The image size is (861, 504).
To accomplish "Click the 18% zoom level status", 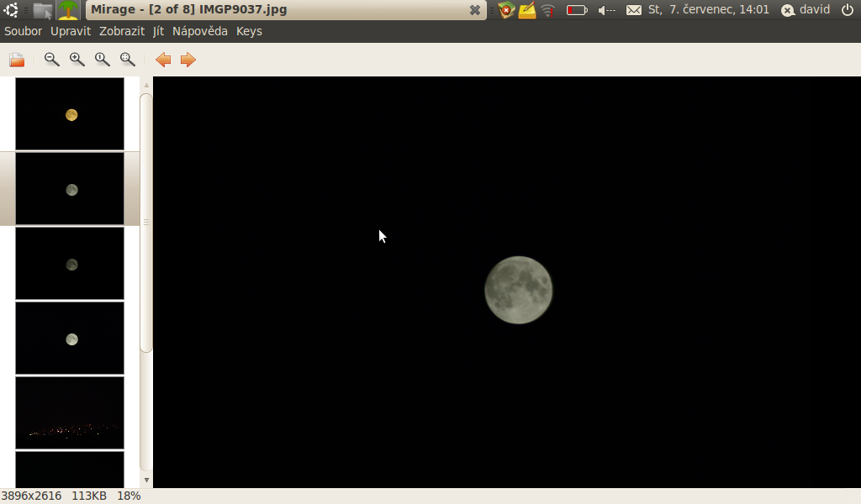I will (x=129, y=496).
